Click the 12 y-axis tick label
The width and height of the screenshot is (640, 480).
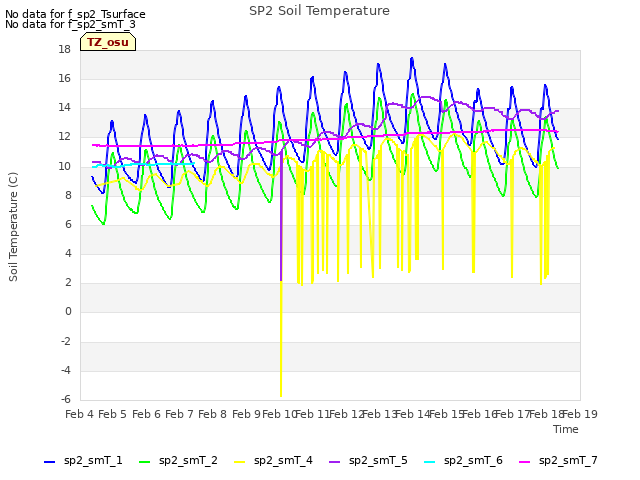click(64, 137)
